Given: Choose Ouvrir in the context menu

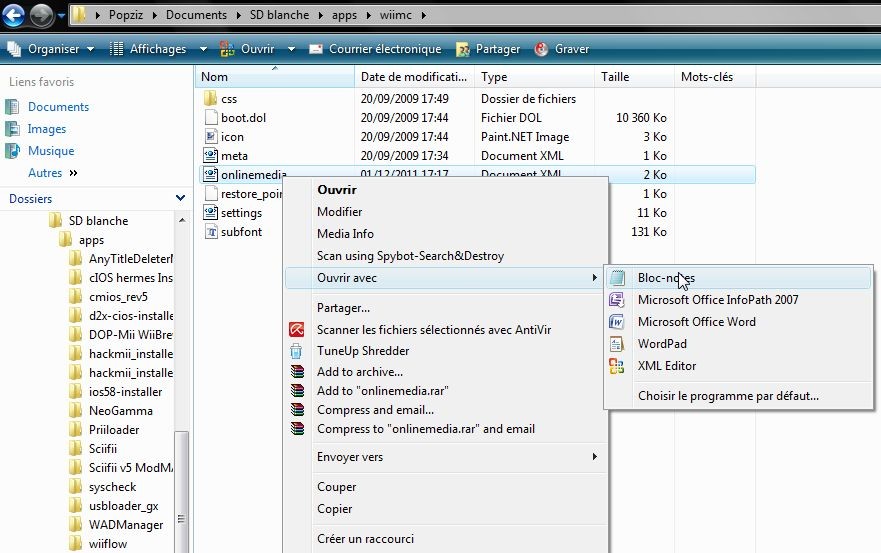Looking at the screenshot, I should coord(447,190).
